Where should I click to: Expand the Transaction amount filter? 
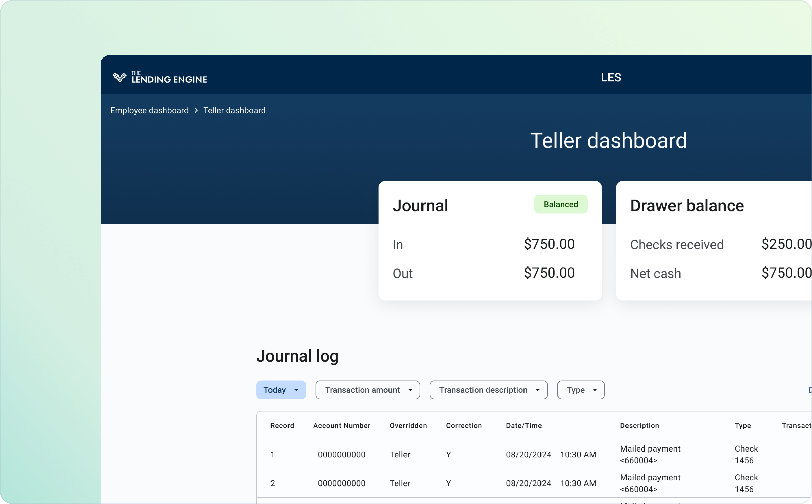point(367,390)
